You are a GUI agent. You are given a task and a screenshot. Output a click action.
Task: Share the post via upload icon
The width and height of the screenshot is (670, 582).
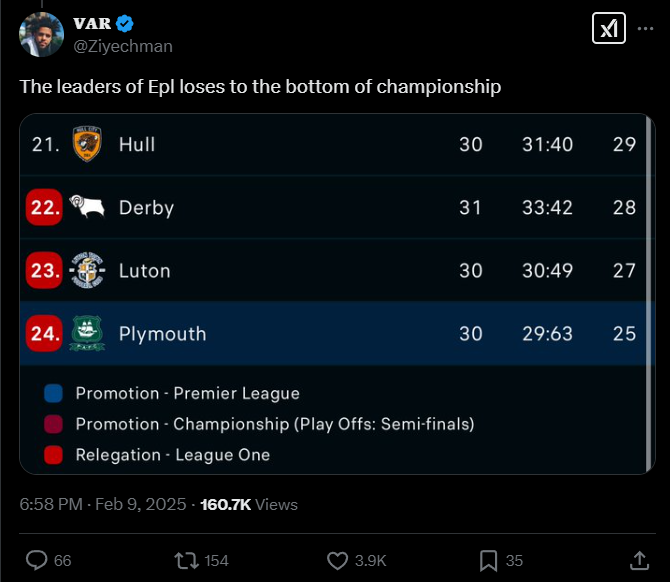(x=639, y=560)
